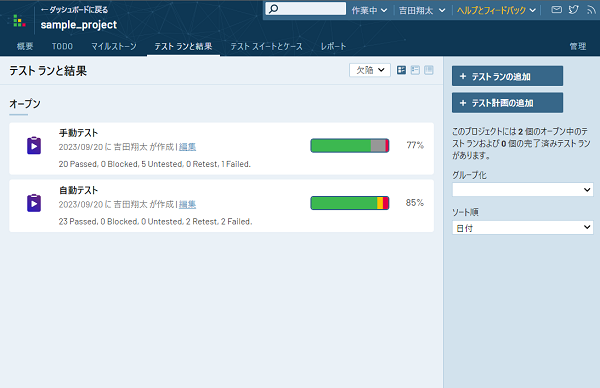Click the TestRail logo icon
The width and height of the screenshot is (600, 388).
tap(19, 21)
